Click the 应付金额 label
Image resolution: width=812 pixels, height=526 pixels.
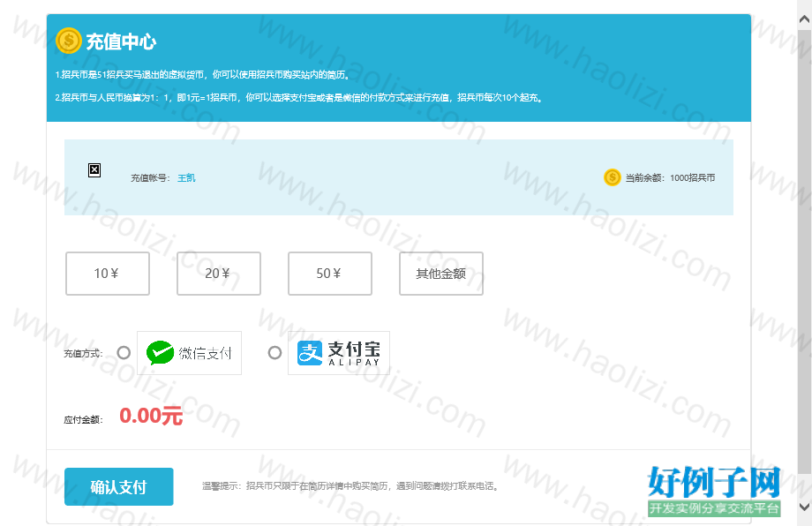(x=83, y=420)
